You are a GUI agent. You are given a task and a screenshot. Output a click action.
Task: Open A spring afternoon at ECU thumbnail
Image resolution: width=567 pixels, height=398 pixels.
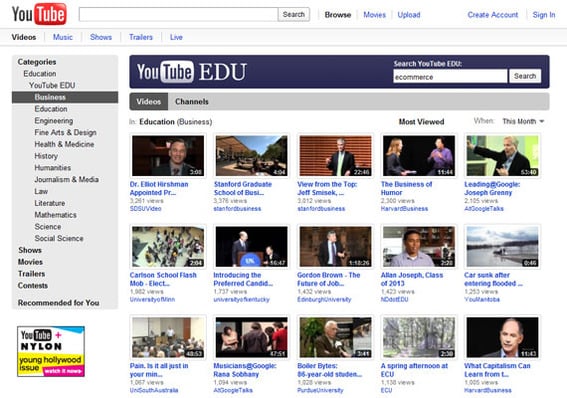pos(419,337)
